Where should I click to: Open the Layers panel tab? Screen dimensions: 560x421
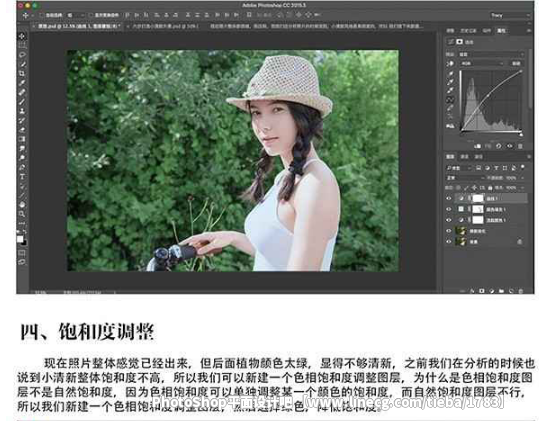coord(450,156)
